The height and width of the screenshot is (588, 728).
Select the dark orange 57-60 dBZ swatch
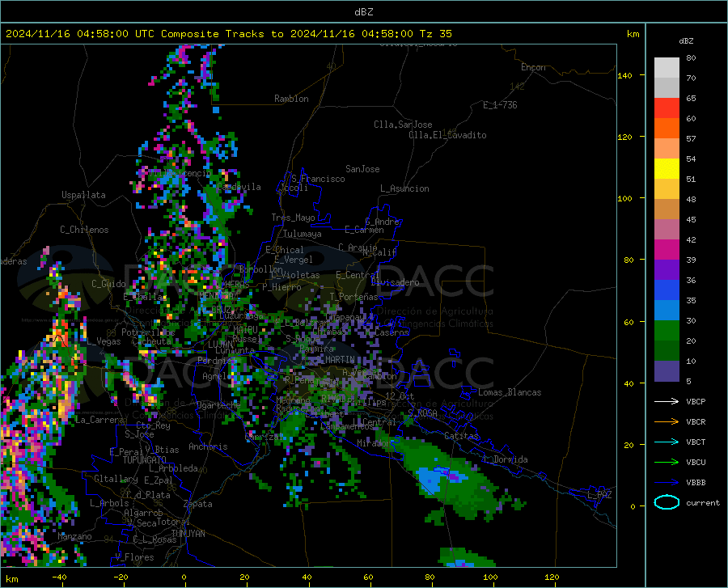(x=667, y=129)
